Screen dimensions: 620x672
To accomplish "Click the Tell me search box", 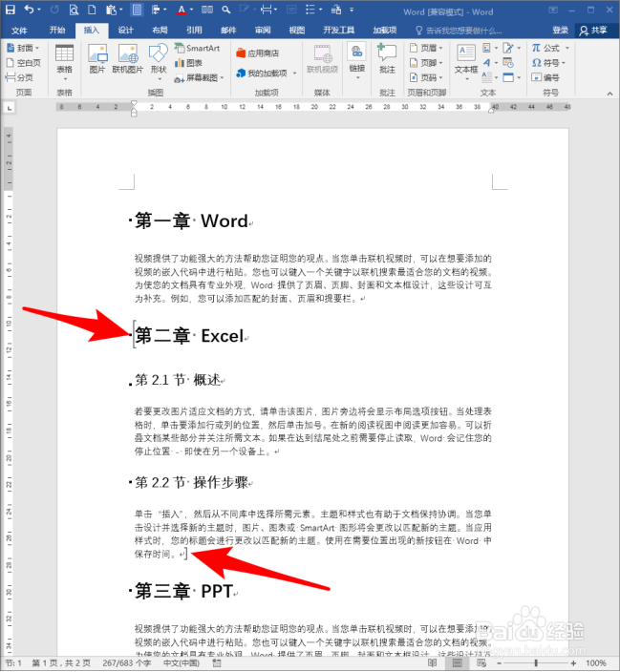I will (459, 31).
